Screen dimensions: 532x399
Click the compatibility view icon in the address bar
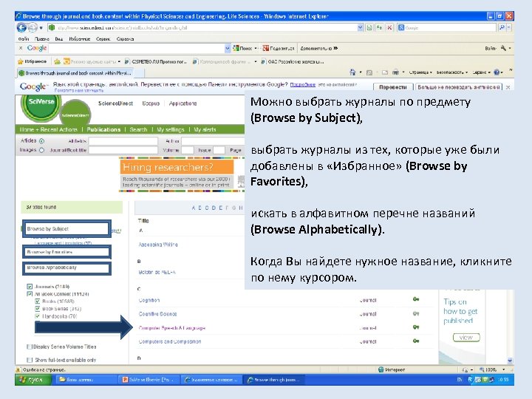tap(369, 28)
